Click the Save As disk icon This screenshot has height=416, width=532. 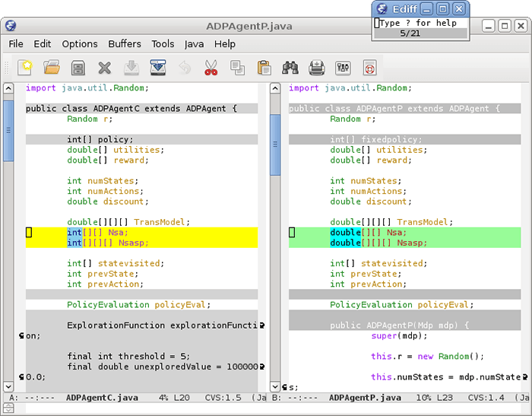click(x=158, y=68)
